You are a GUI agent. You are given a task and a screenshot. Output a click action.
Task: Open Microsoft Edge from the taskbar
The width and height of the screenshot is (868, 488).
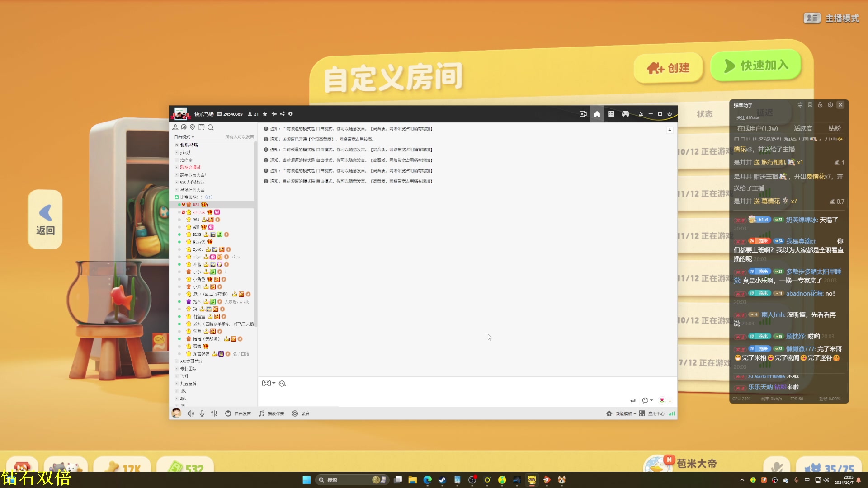(427, 480)
